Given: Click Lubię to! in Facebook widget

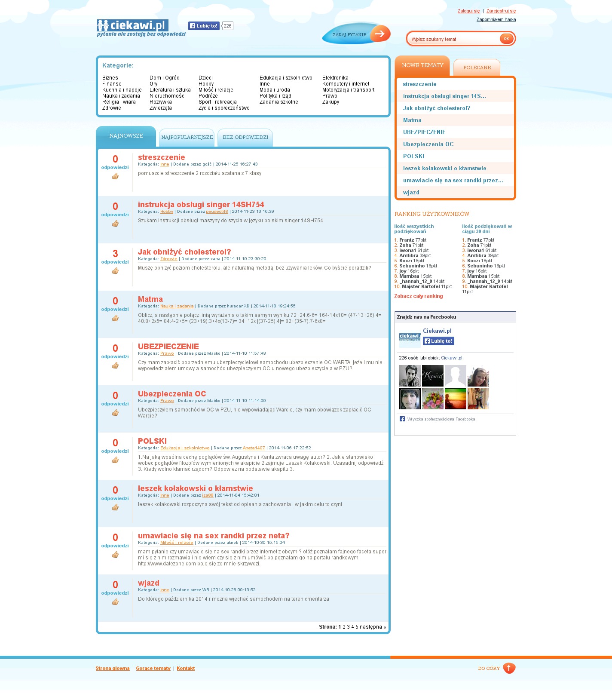Looking at the screenshot, I should tap(438, 341).
